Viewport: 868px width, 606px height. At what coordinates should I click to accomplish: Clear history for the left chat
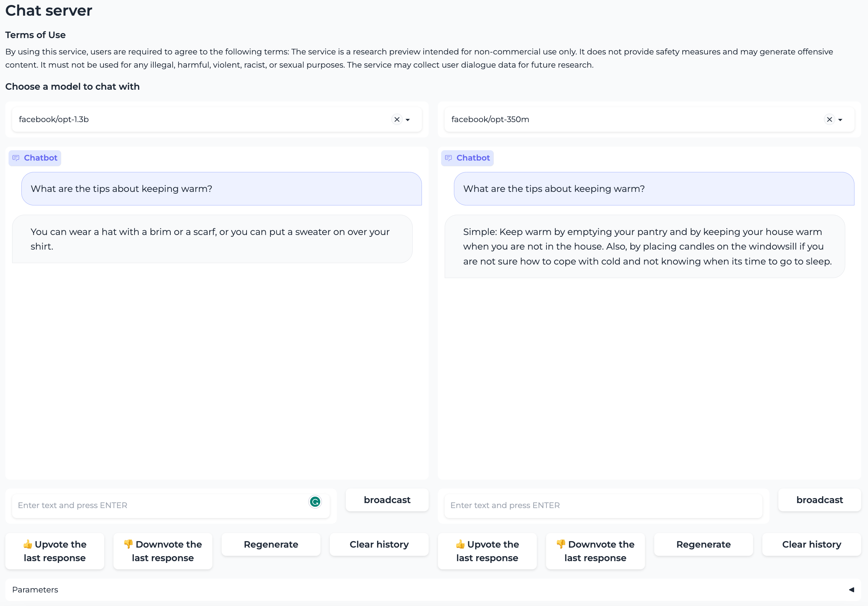point(379,544)
